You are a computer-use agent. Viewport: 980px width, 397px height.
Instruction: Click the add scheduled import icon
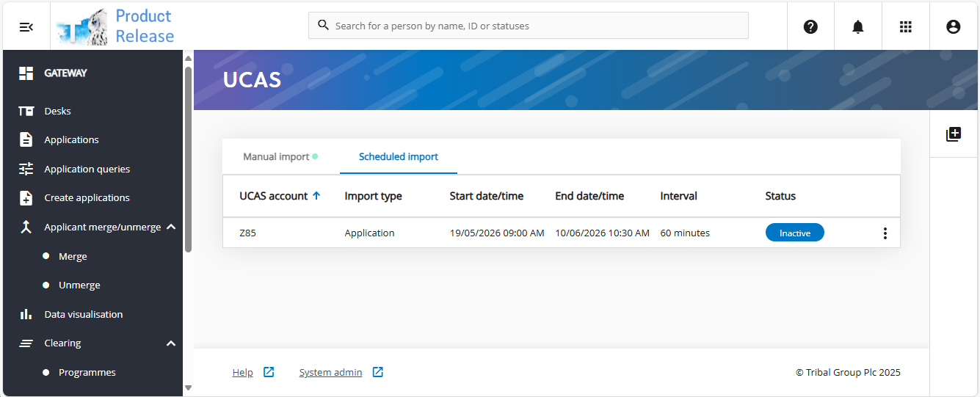pos(953,134)
